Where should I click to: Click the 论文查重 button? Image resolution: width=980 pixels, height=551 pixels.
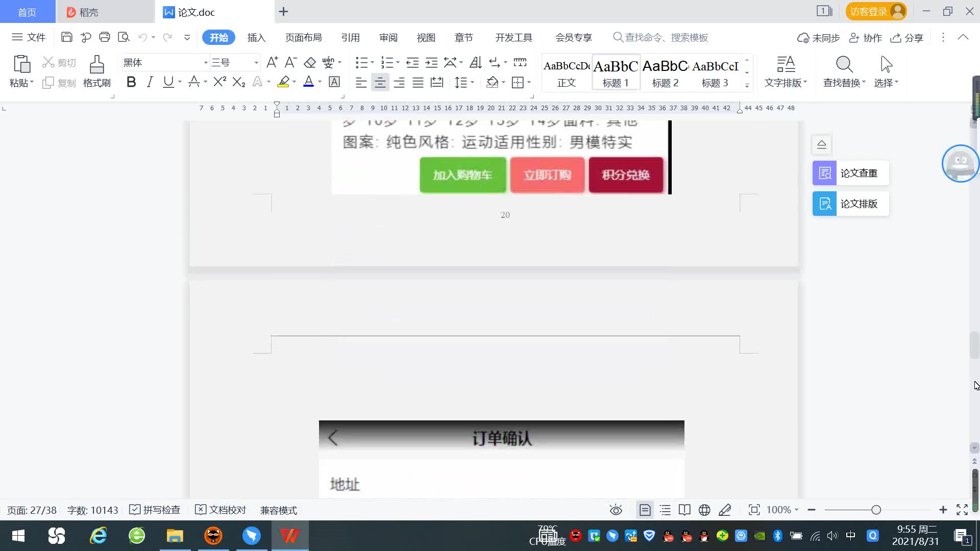click(850, 173)
